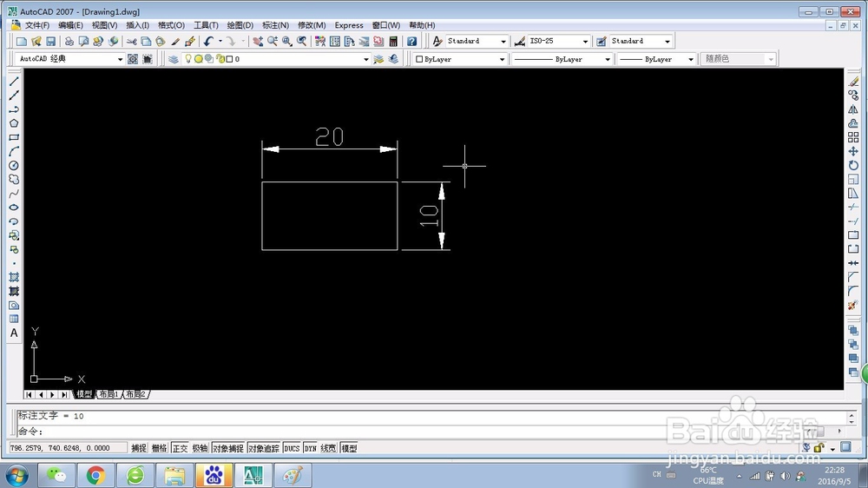This screenshot has height=488, width=868.
Task: Select the Hatch tool
Action: tap(14, 277)
